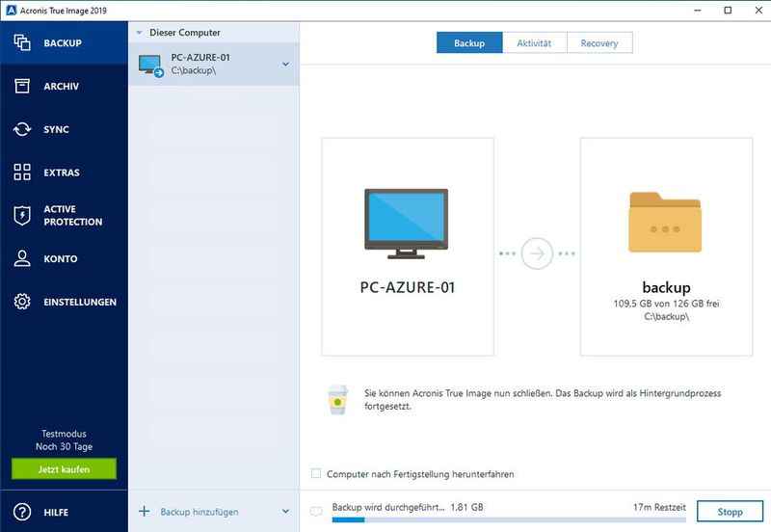Select ARCHIV in the sidebar
This screenshot has width=771, height=532.
point(64,86)
